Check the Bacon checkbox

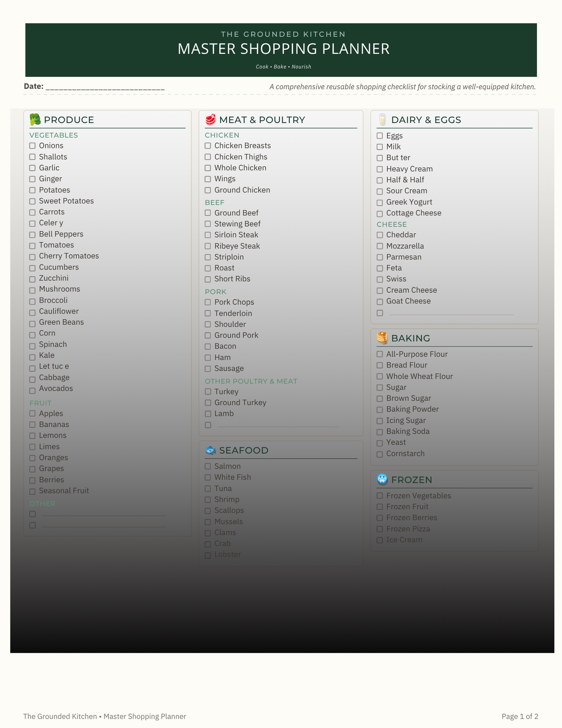[x=208, y=346]
